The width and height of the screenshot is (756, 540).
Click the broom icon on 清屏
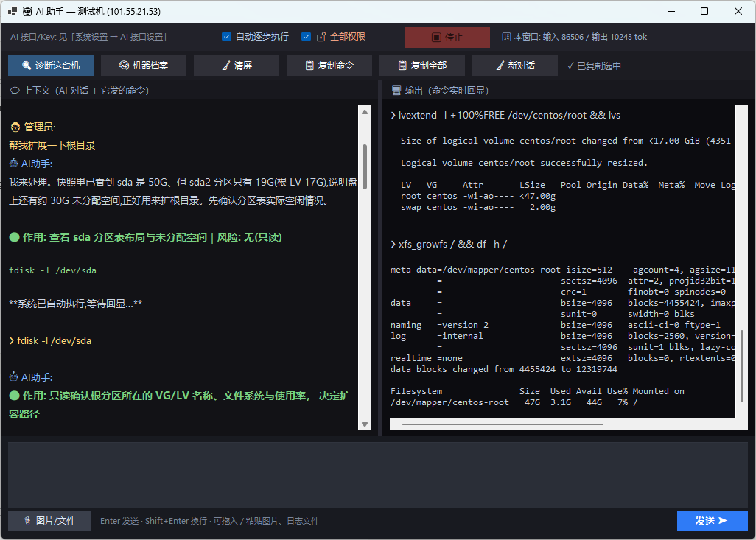tap(225, 66)
